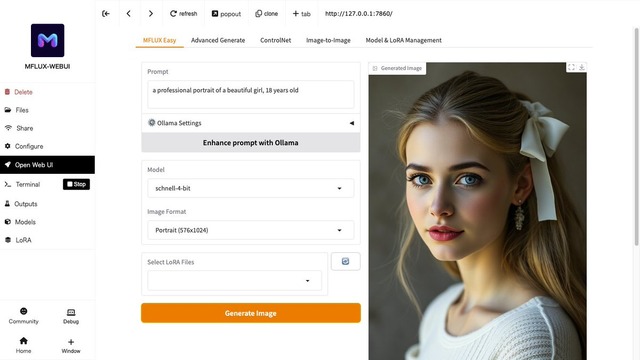Switch to the Advanced Generate tab

tap(218, 40)
